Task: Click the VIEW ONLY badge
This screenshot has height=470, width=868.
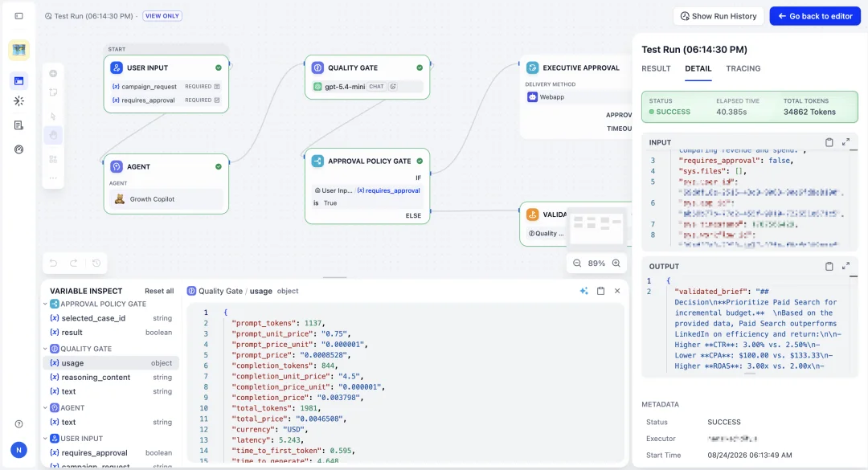Action: coord(162,16)
